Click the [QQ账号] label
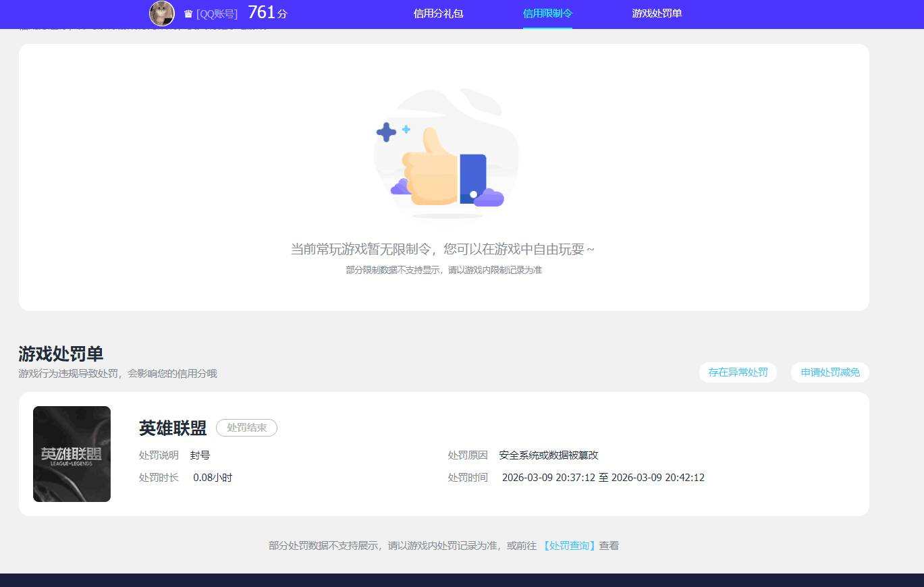This screenshot has width=924, height=587. (x=217, y=14)
